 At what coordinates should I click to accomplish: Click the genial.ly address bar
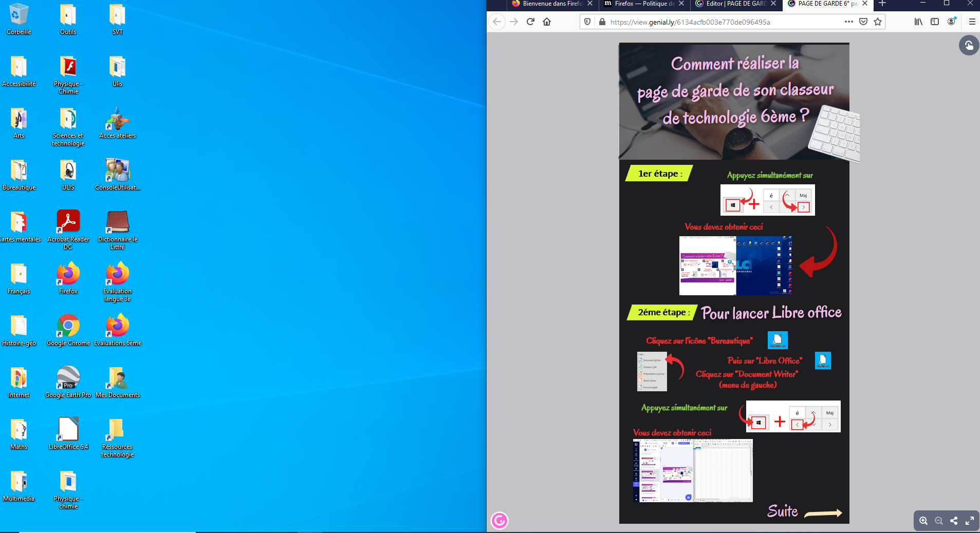coord(719,22)
